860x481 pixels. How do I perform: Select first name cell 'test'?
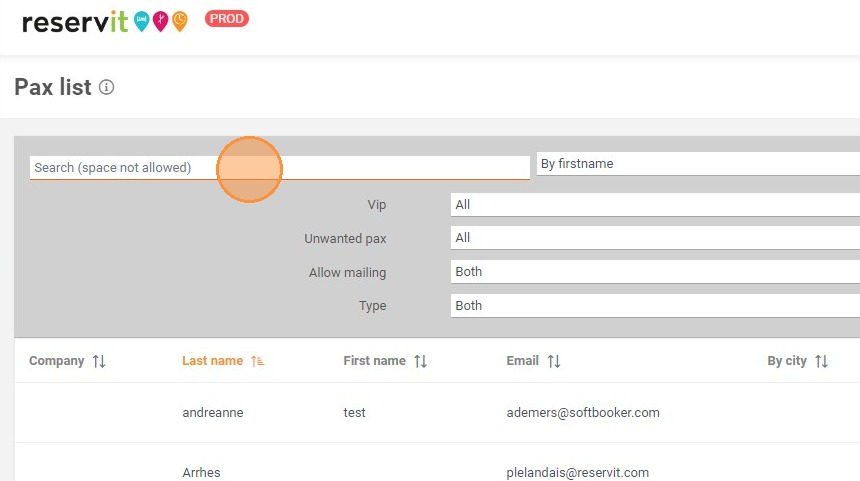click(x=354, y=412)
